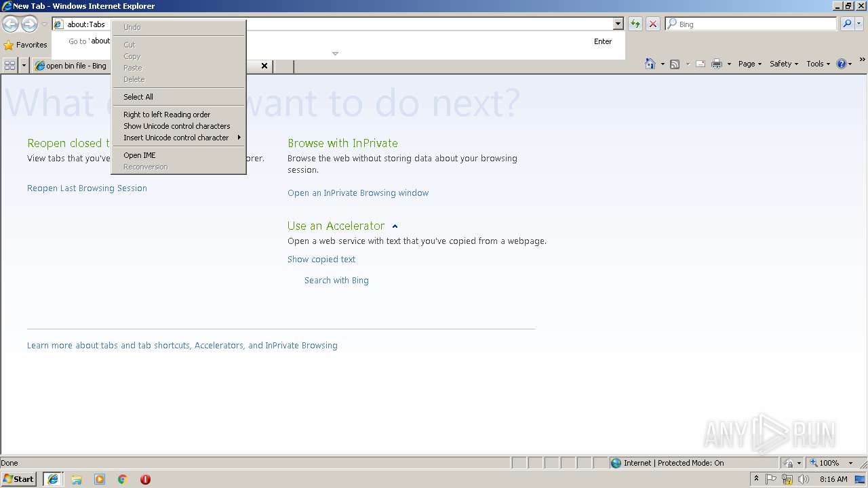The image size is (868, 488).
Task: Open search provider options dropdown
Action: pos(859,24)
